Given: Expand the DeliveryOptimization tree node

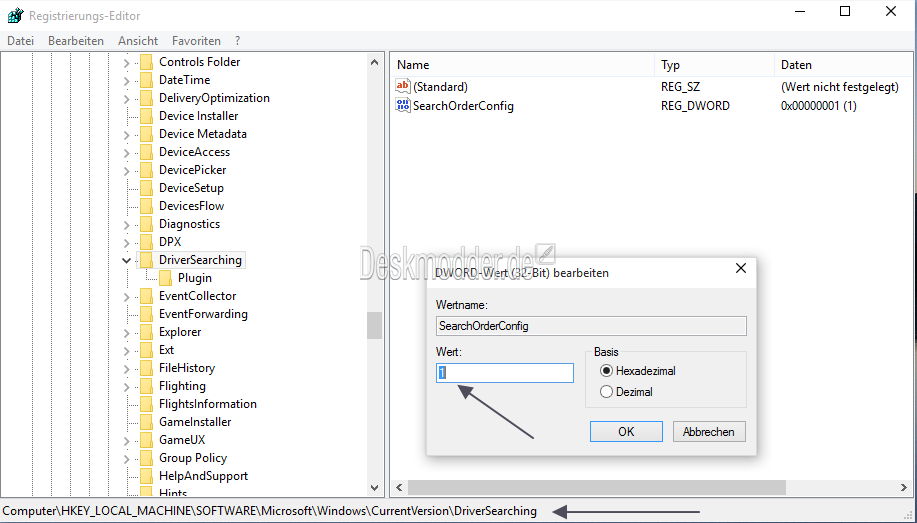Looking at the screenshot, I should pos(126,99).
